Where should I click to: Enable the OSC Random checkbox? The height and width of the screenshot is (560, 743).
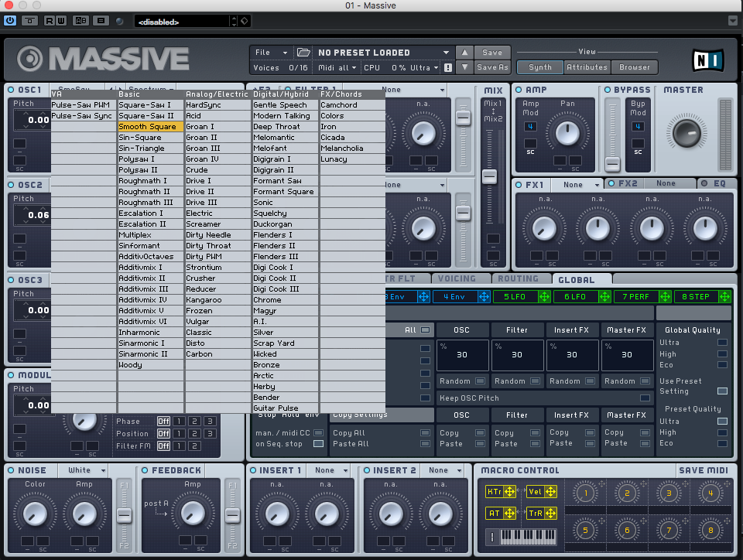(481, 381)
